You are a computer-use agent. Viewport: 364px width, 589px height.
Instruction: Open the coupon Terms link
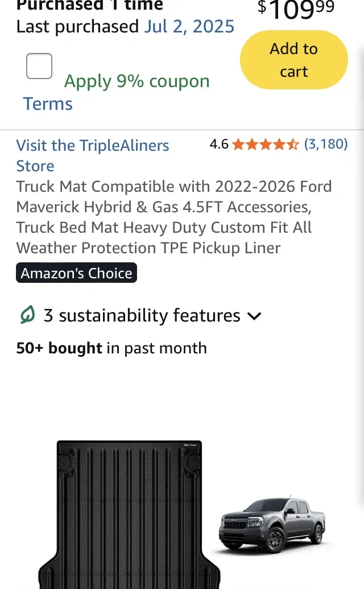click(x=48, y=104)
